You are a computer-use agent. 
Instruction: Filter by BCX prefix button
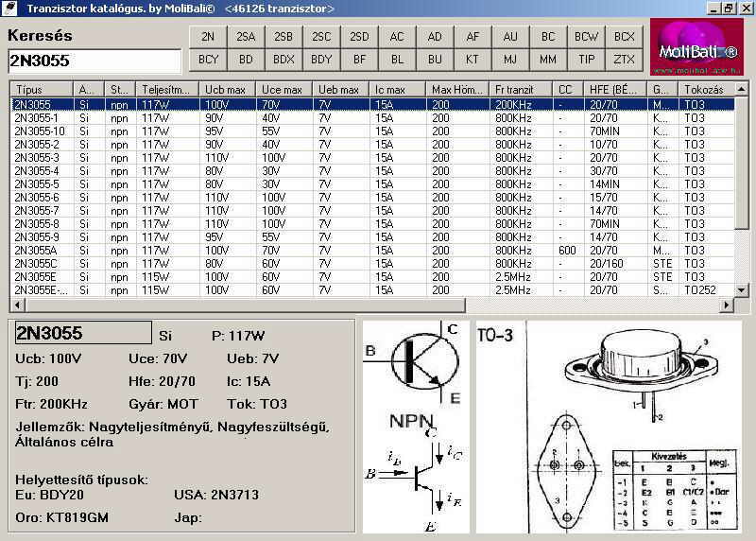click(x=624, y=37)
